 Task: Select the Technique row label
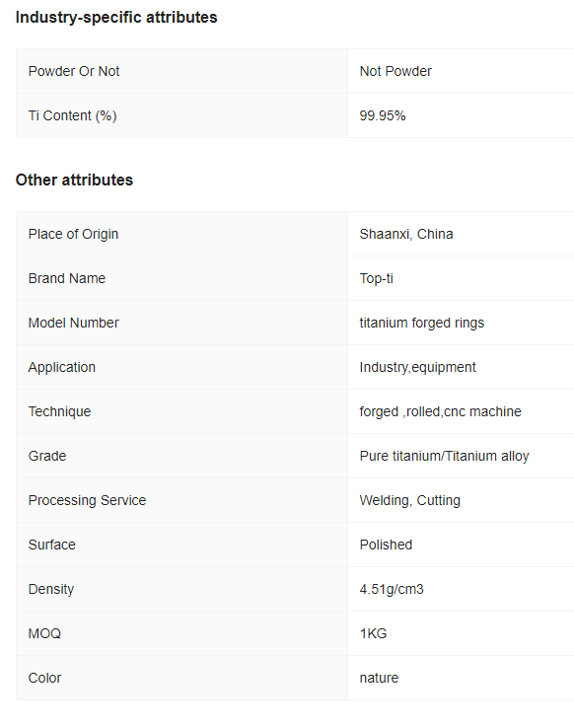click(x=59, y=411)
